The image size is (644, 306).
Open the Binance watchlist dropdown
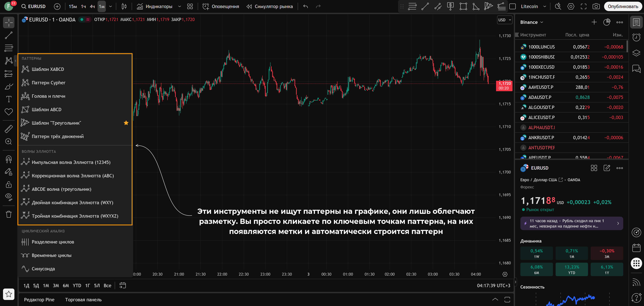531,22
